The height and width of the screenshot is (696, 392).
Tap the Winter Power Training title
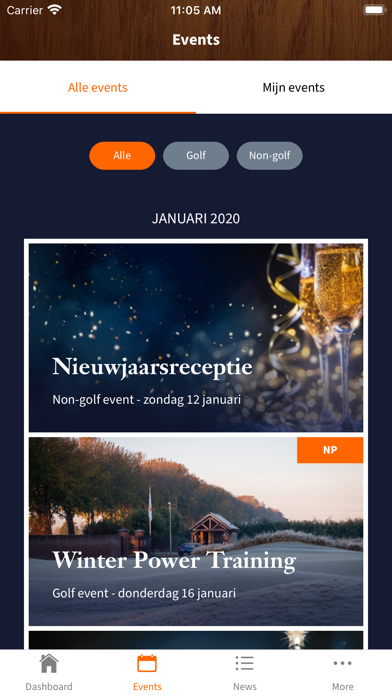pos(174,561)
